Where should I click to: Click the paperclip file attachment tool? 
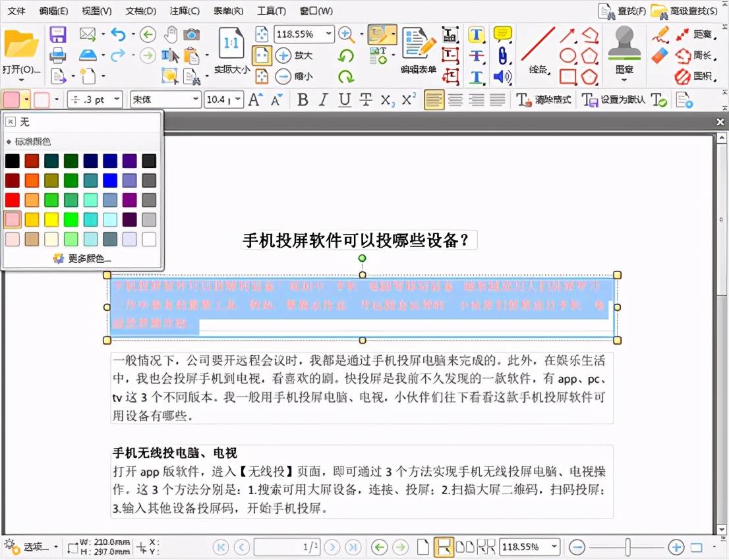[503, 55]
